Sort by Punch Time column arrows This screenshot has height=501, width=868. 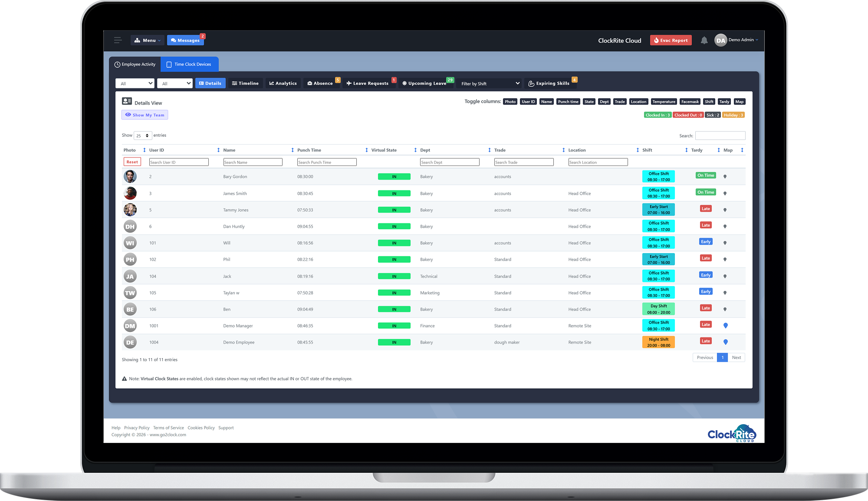(x=366, y=150)
